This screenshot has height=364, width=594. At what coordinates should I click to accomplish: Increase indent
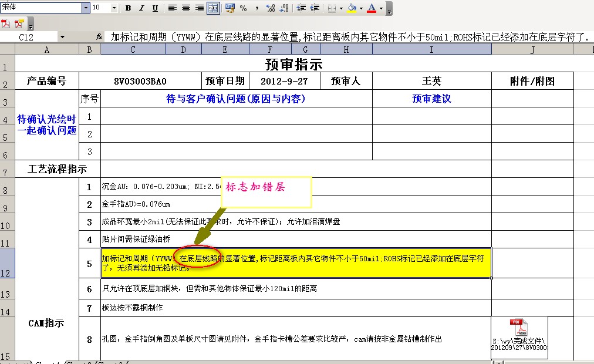(315, 8)
